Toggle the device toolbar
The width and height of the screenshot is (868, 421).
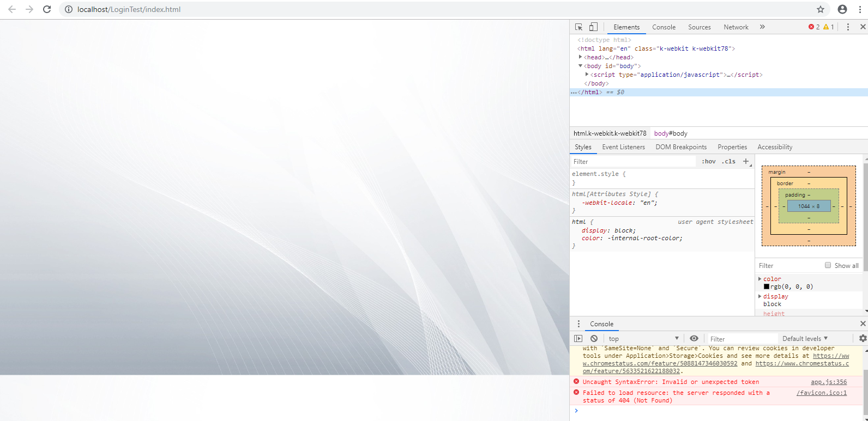click(x=593, y=27)
